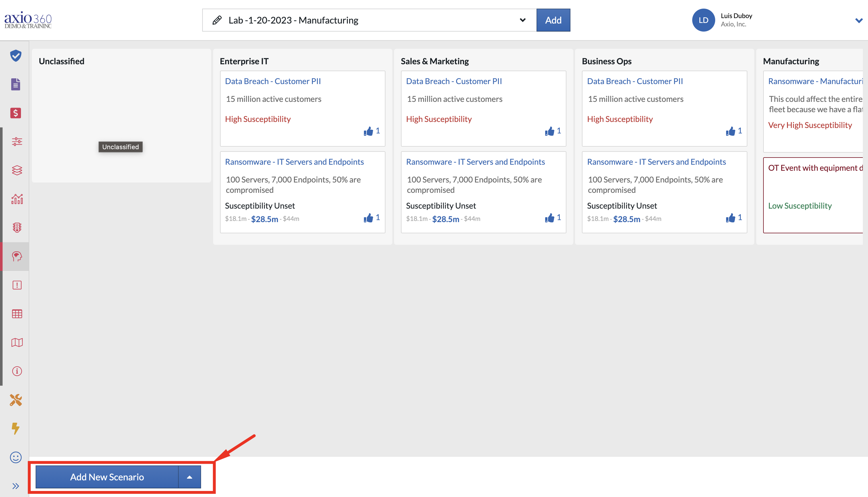Expand the Add New Scenario arrow menu
The image size is (868, 497).
190,477
